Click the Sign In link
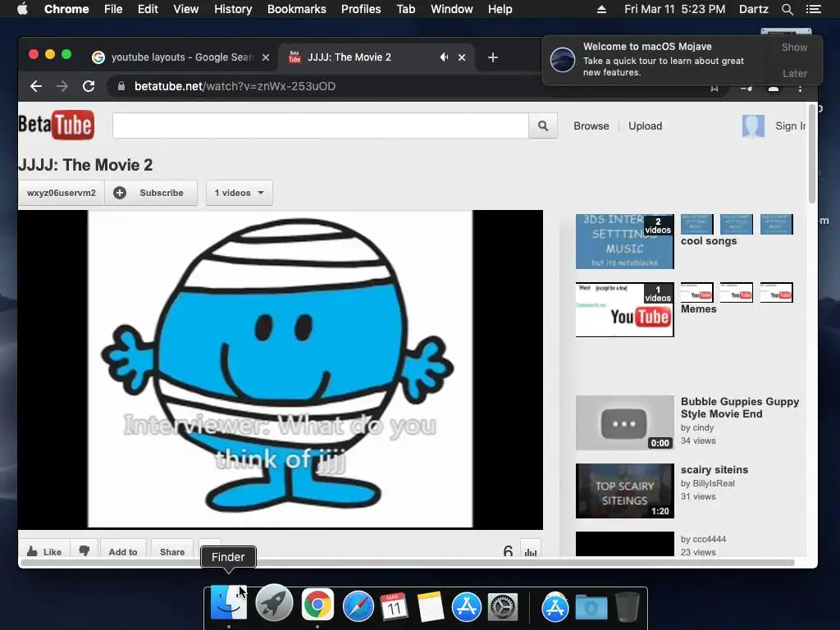This screenshot has width=840, height=630. pos(791,126)
